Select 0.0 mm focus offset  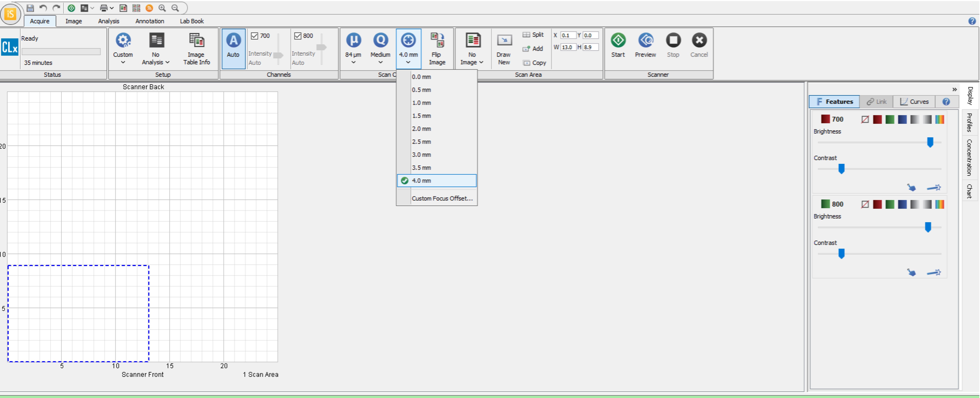[436, 77]
